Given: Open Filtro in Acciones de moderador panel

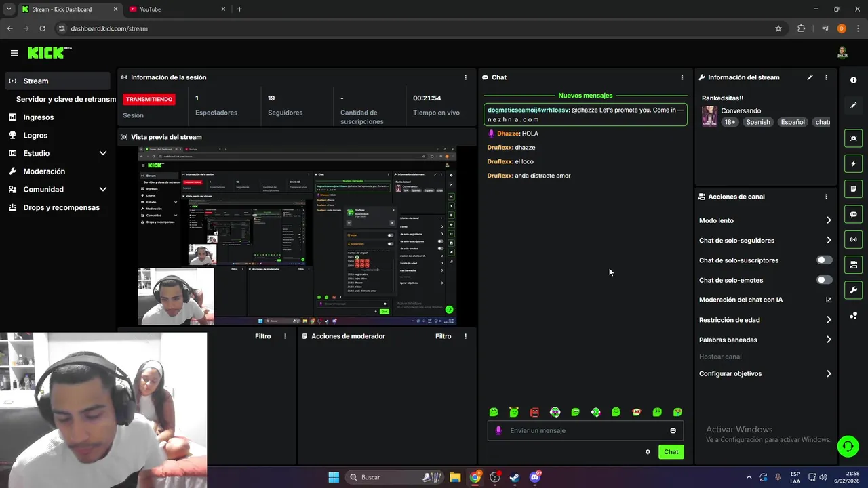Looking at the screenshot, I should (443, 336).
